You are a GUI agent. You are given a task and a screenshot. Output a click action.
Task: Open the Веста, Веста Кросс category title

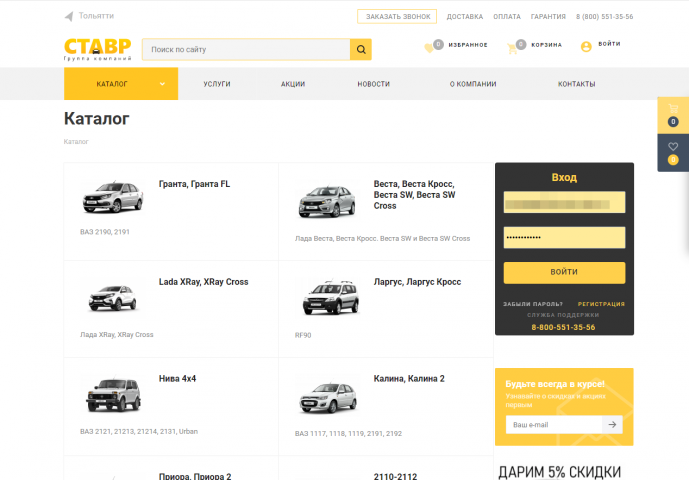pyautogui.click(x=414, y=195)
